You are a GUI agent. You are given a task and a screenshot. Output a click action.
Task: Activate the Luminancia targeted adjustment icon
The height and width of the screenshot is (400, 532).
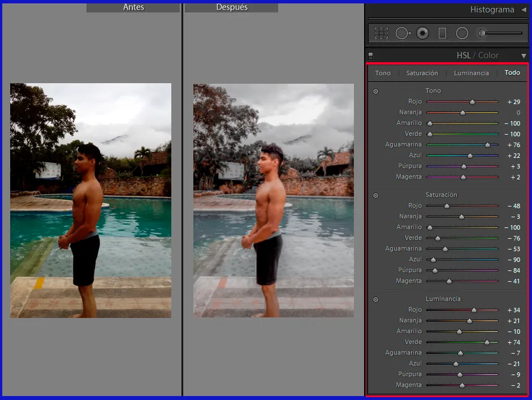[x=375, y=299]
